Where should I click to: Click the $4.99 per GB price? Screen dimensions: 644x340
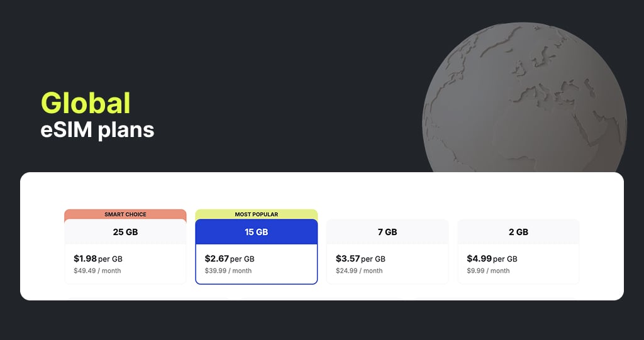[x=491, y=258]
